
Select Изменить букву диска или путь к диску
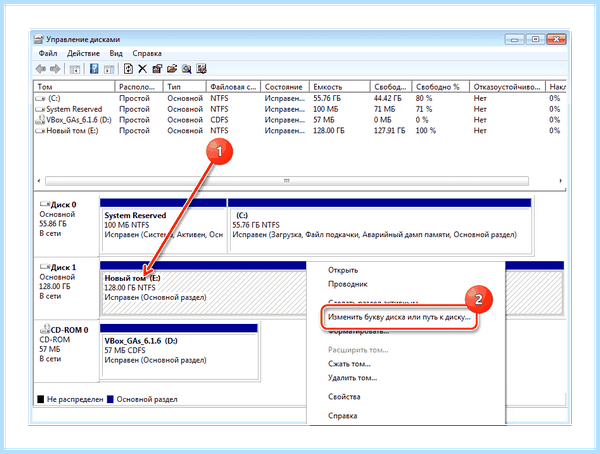(x=399, y=317)
